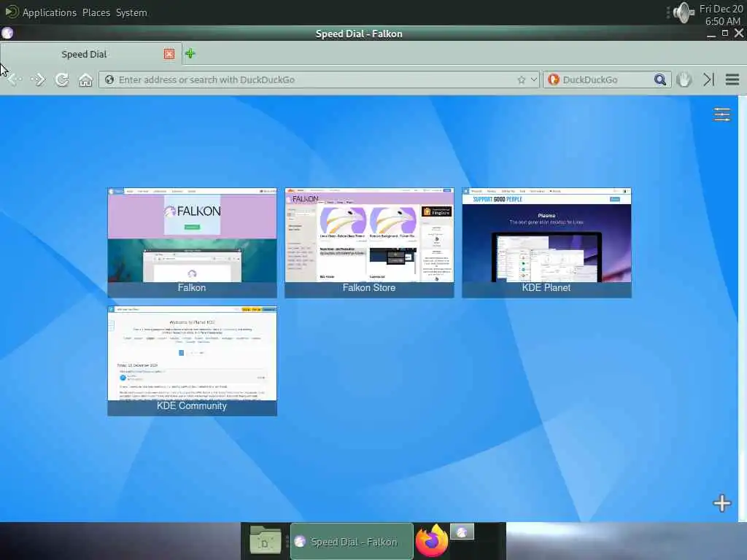This screenshot has height=560, width=747.
Task: Reload the current page
Action: coord(62,79)
